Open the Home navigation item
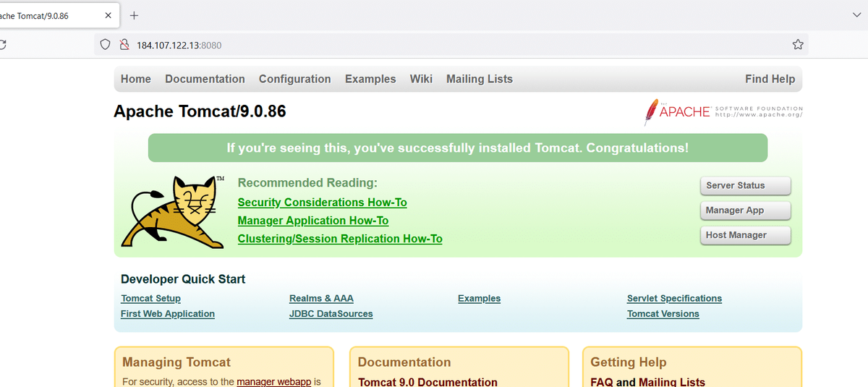 pos(136,79)
